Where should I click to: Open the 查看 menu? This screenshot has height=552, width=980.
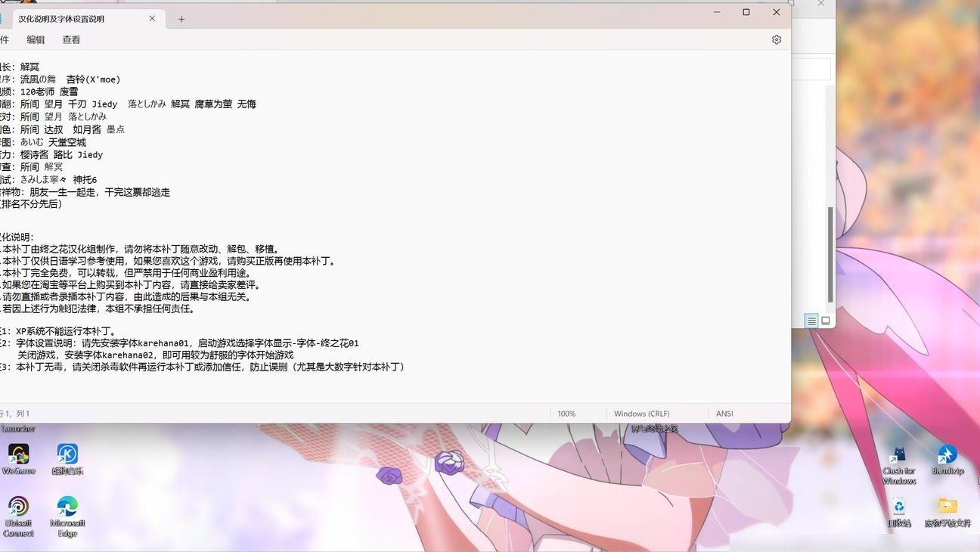[71, 40]
